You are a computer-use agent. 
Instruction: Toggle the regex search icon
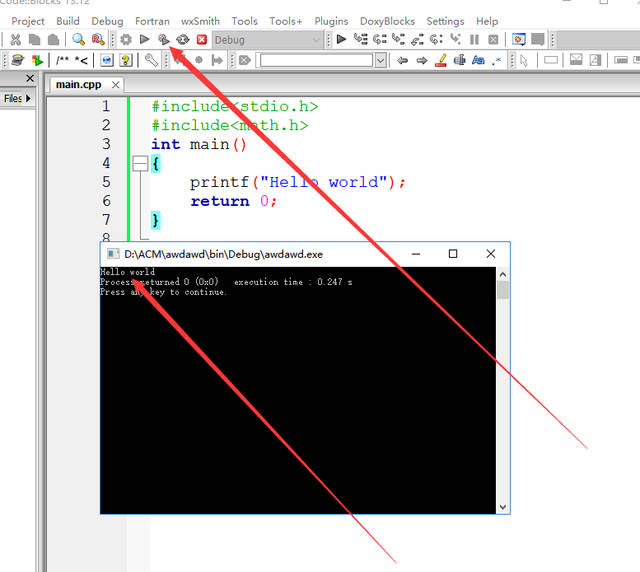pos(497,61)
